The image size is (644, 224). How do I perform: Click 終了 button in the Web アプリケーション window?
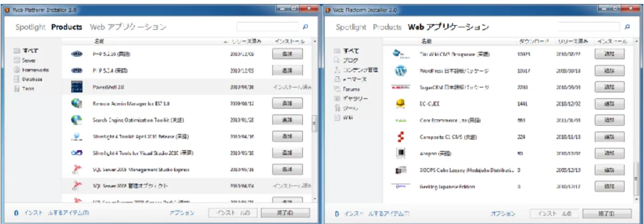click(x=607, y=213)
